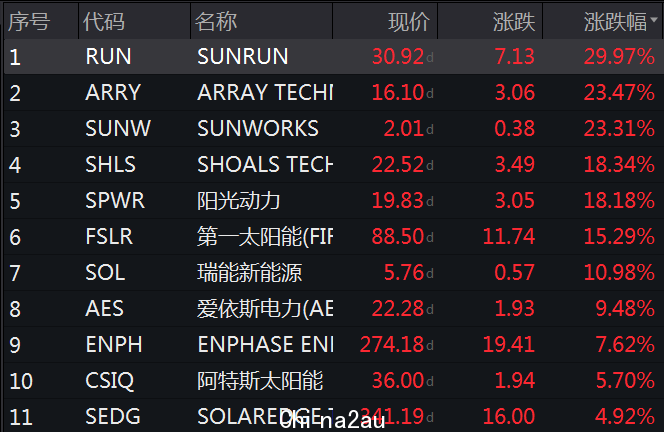Click the 名称 column header
The image size is (664, 432).
[216, 22]
